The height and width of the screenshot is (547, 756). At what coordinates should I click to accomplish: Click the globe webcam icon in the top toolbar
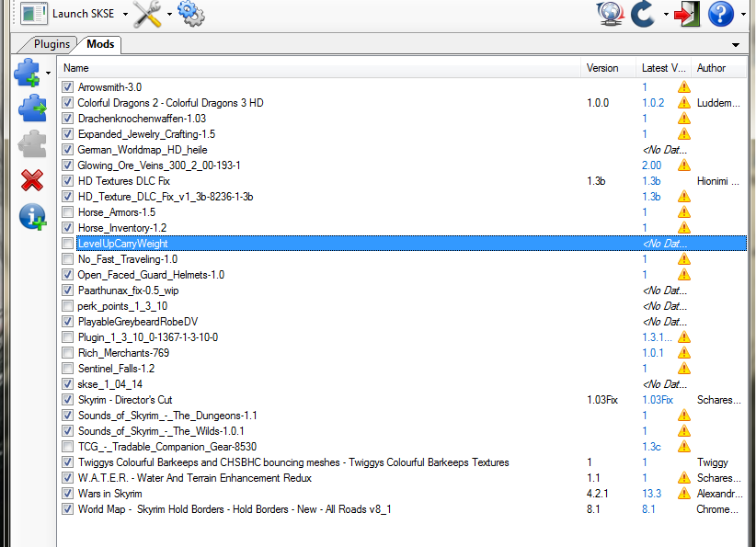[x=608, y=14]
